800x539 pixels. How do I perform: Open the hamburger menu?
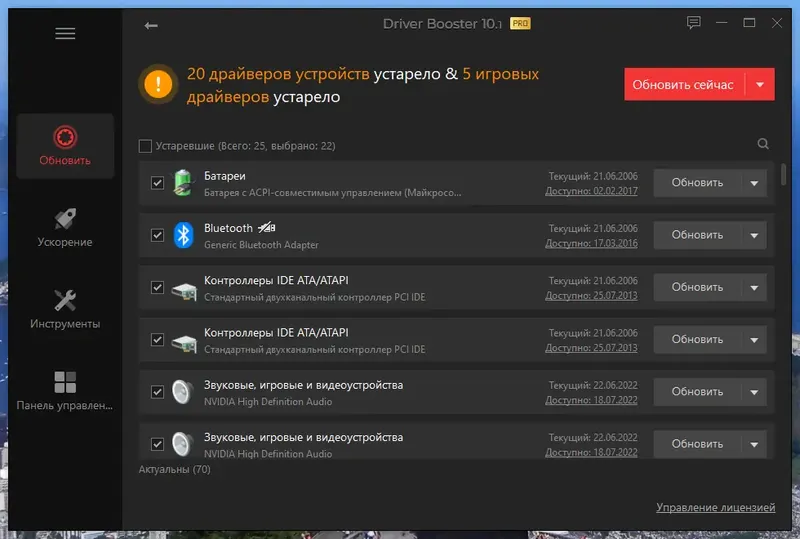pos(65,34)
